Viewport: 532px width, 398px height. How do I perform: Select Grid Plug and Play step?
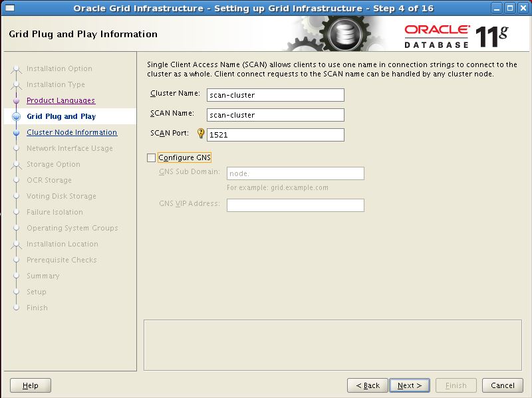pos(61,116)
